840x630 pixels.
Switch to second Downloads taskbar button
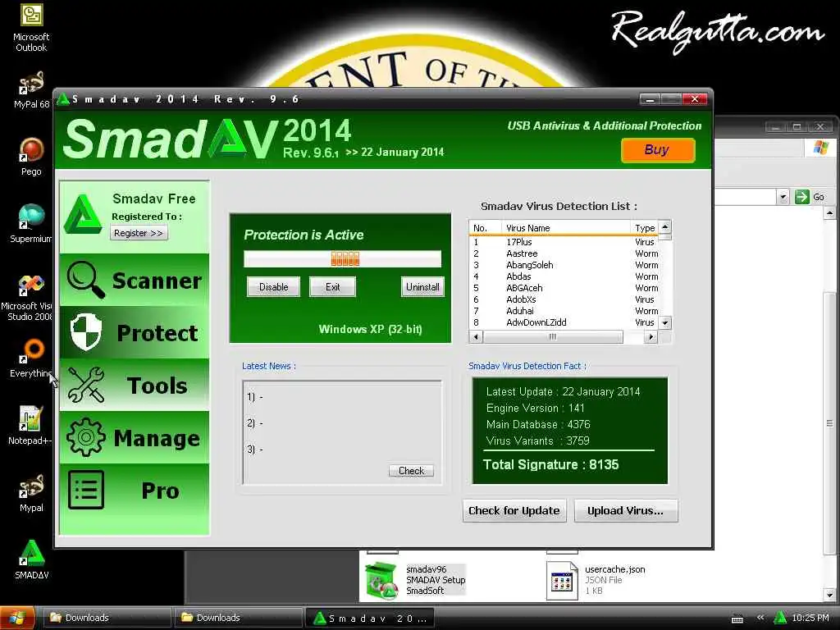coord(237,618)
